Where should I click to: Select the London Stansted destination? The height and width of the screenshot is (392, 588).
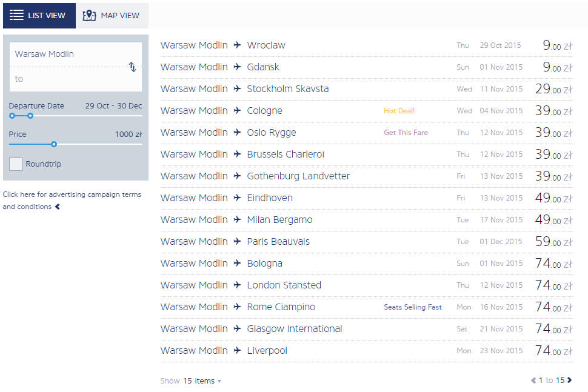tap(284, 285)
